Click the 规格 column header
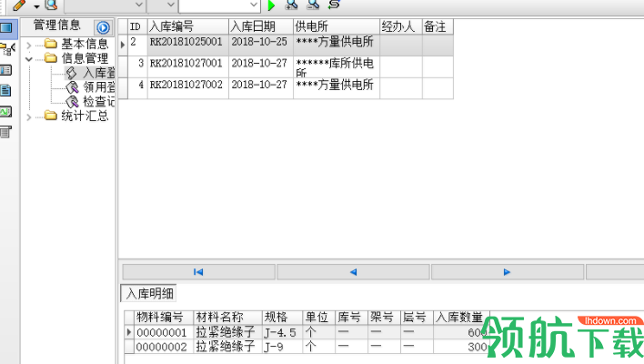 pyautogui.click(x=283, y=318)
